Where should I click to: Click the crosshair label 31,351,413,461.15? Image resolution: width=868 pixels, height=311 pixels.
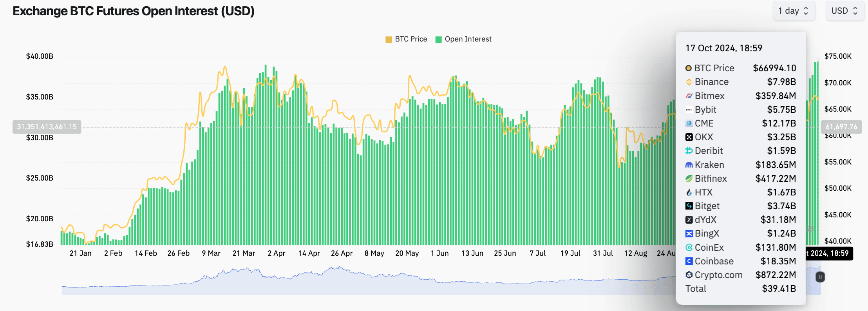[47, 127]
